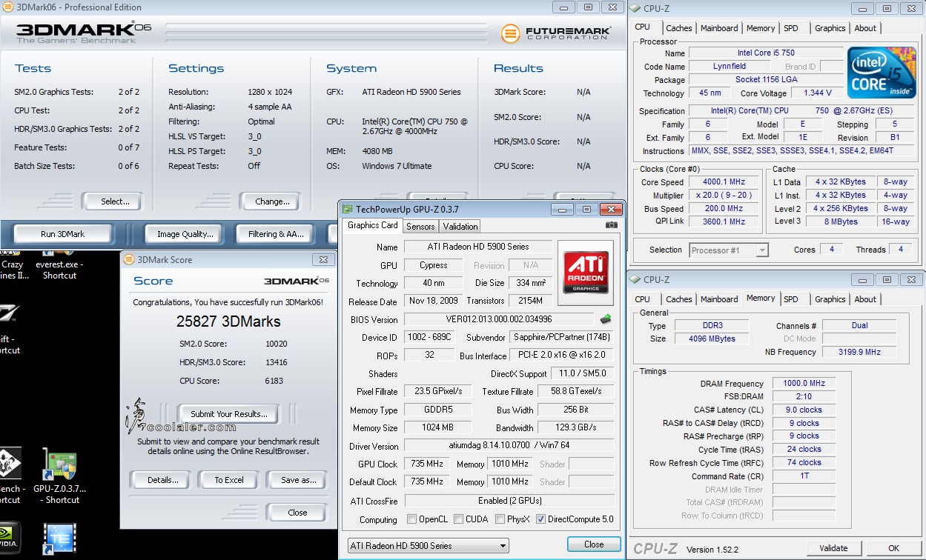Click Submit Your Results... button
The height and width of the screenshot is (560, 926).
[228, 413]
